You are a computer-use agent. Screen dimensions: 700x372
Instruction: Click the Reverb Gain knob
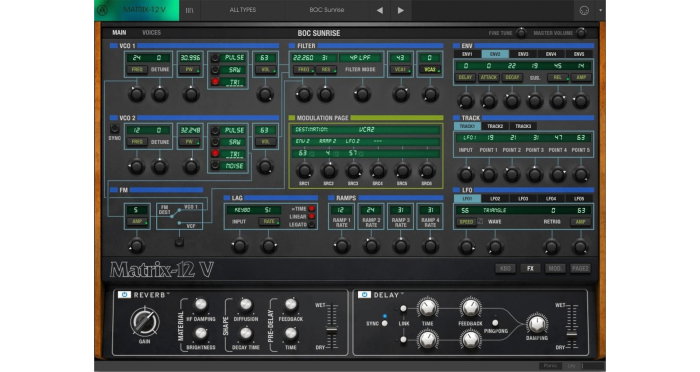145,322
